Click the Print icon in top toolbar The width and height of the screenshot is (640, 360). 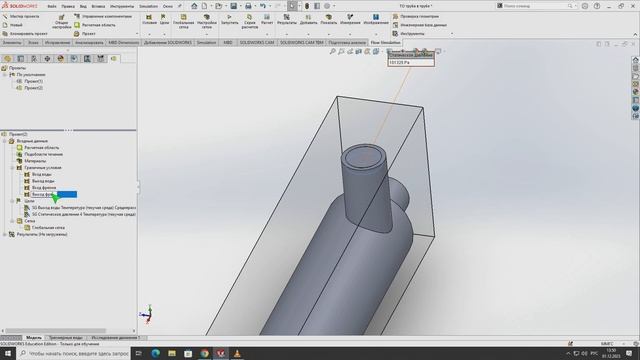coord(248,6)
